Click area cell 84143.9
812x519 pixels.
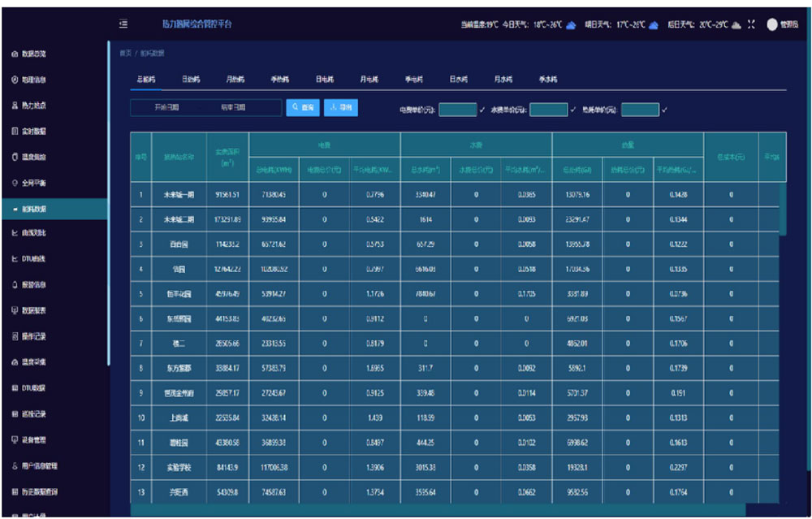(227, 468)
